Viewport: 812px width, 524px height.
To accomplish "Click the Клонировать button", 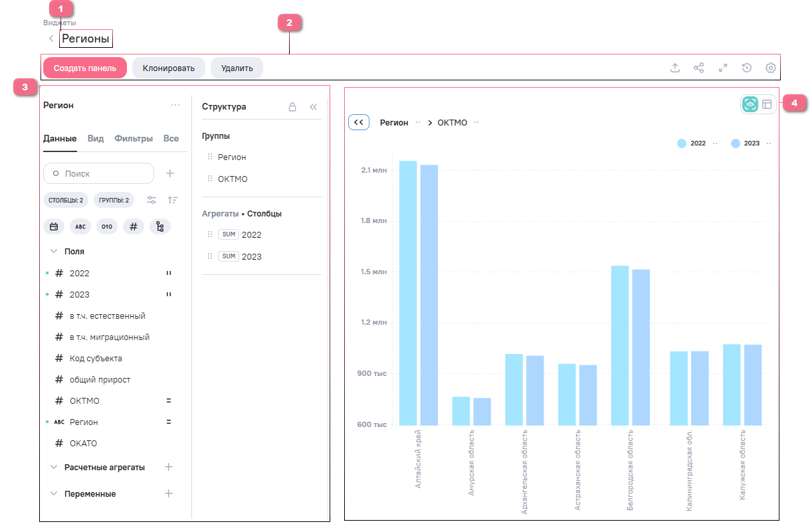I will tap(169, 68).
